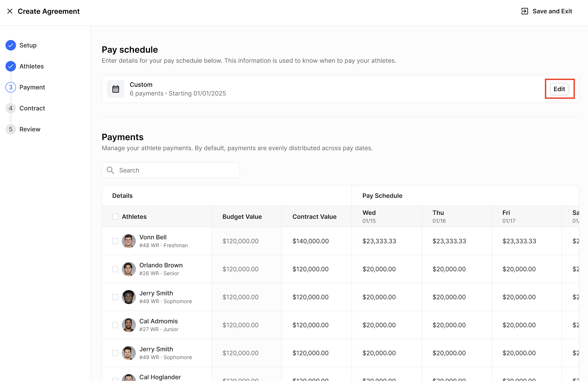Go to the Payment step

click(x=32, y=87)
